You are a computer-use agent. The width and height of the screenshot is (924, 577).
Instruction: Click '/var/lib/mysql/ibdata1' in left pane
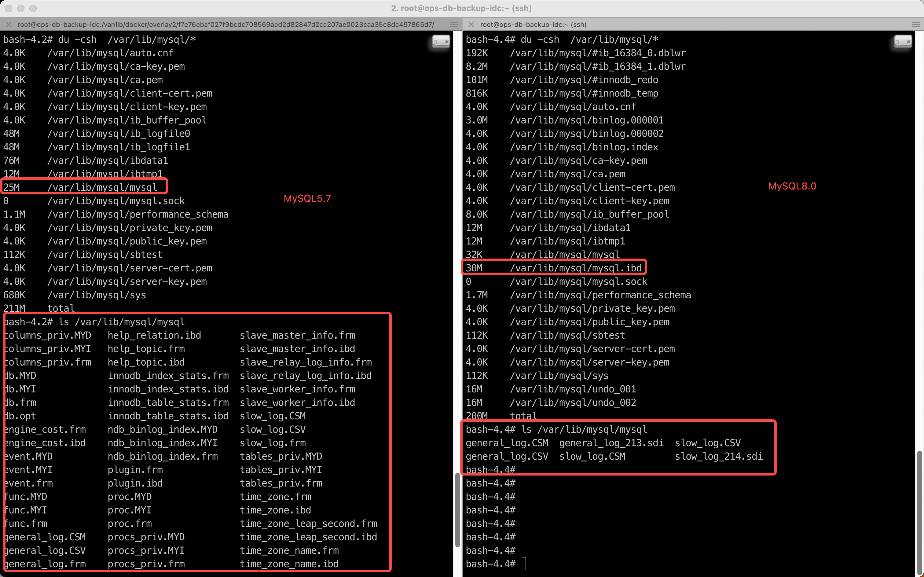coord(108,160)
